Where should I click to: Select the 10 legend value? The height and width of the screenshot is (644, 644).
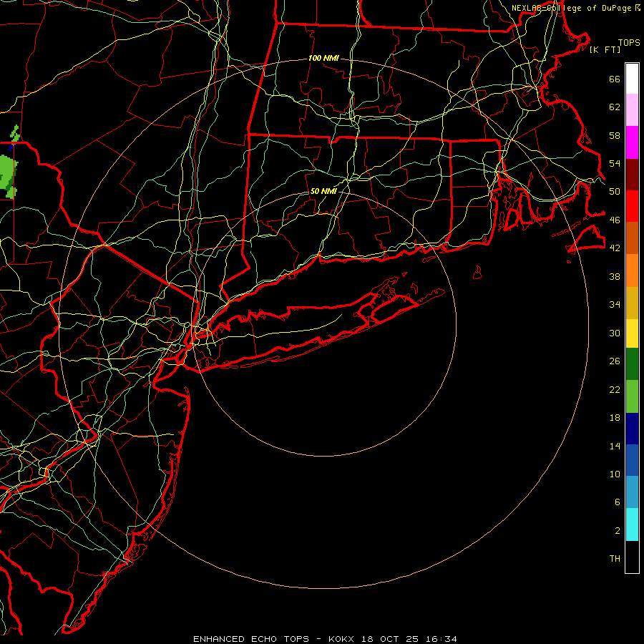(x=615, y=474)
